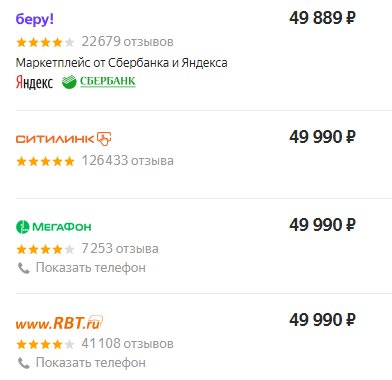392x380 pixels.
Task: Click МегаФон price 49 990 ₽
Action: [x=322, y=225]
